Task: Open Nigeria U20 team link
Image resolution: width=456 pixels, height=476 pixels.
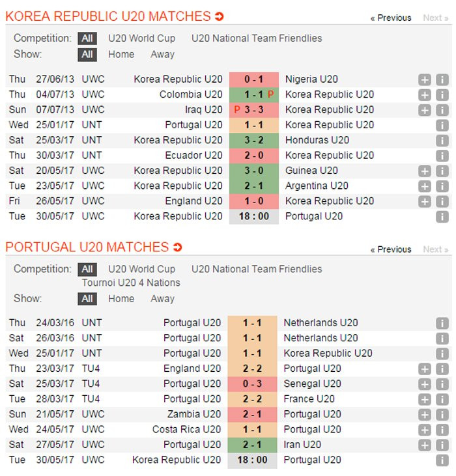Action: (x=311, y=79)
